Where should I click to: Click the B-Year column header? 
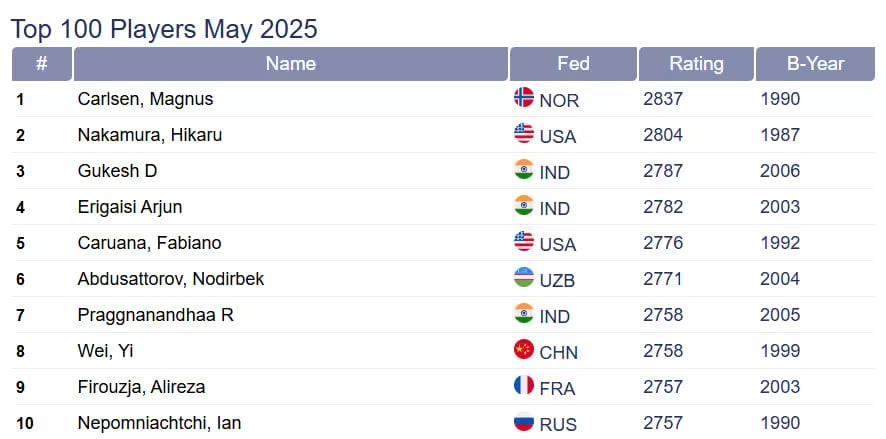pos(815,64)
